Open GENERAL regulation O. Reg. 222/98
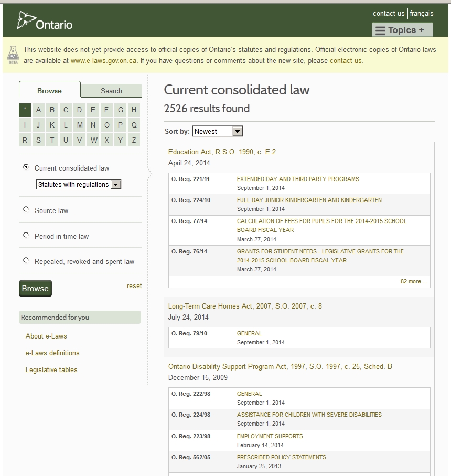451x476 pixels. (249, 394)
